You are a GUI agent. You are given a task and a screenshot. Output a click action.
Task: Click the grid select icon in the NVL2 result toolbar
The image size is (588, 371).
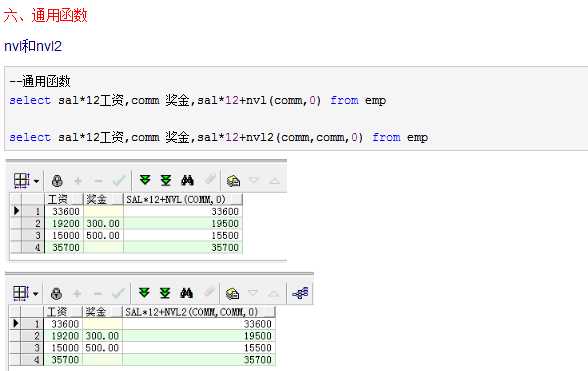(21, 293)
